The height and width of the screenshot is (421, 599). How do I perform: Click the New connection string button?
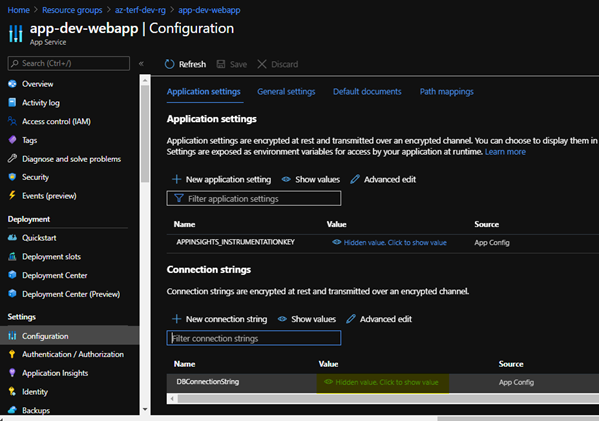click(220, 319)
